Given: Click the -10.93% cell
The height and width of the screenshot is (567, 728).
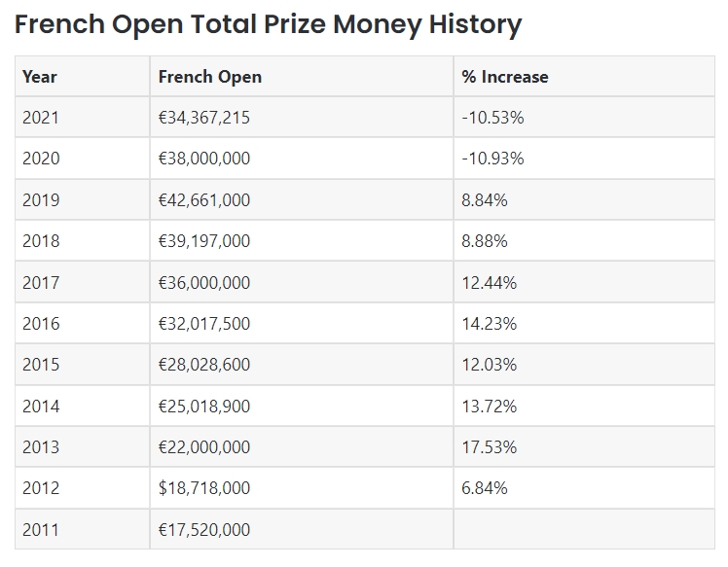Looking at the screenshot, I should 492,159.
